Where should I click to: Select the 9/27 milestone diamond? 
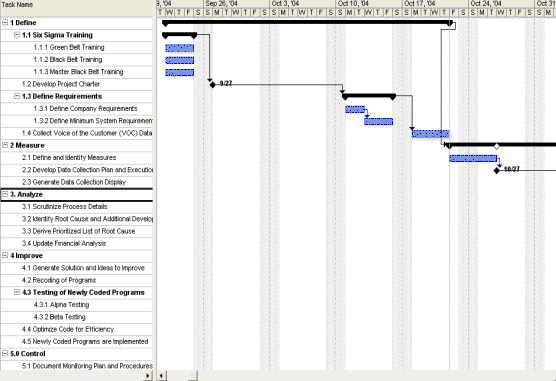pyautogui.click(x=212, y=84)
